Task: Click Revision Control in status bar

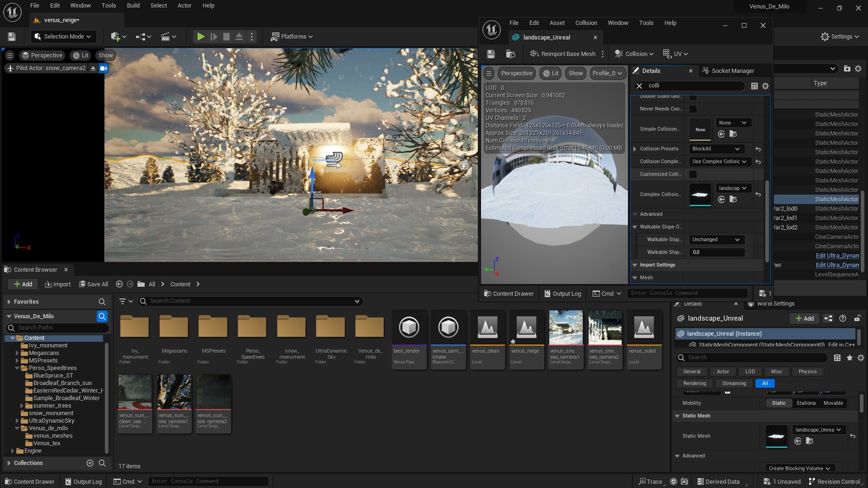Action: [834, 482]
